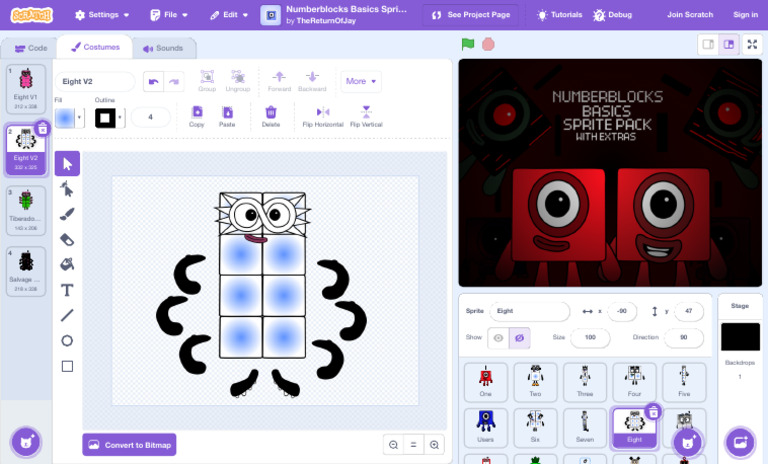Image resolution: width=768 pixels, height=464 pixels.
Task: Switch to the Code tab
Action: (30, 48)
